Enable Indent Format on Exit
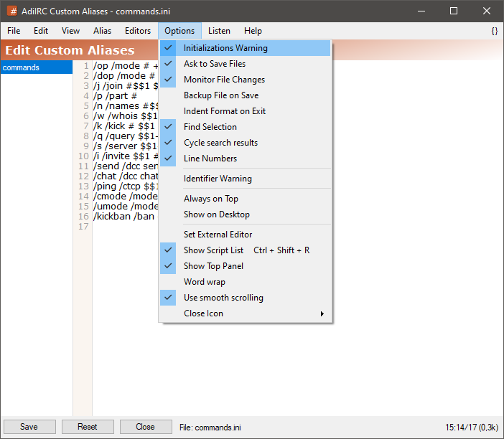The height and width of the screenshot is (439, 504). point(246,111)
